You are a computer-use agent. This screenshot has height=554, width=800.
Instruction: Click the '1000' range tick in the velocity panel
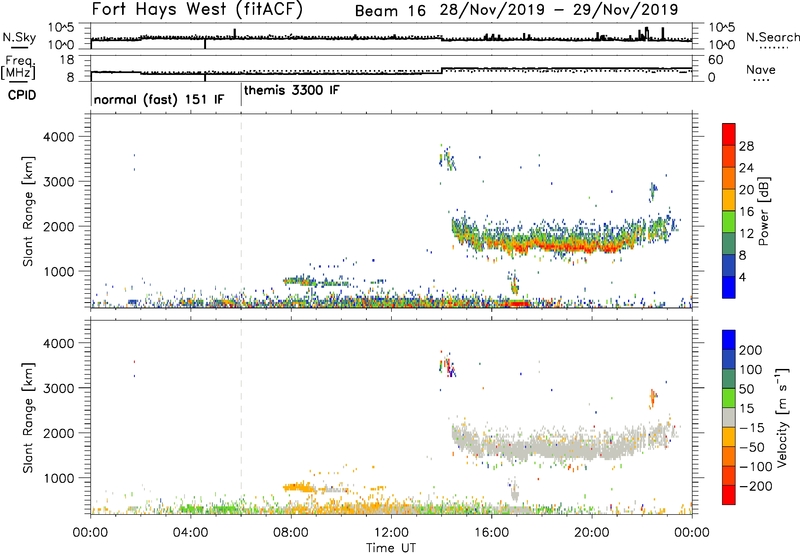pos(59,478)
